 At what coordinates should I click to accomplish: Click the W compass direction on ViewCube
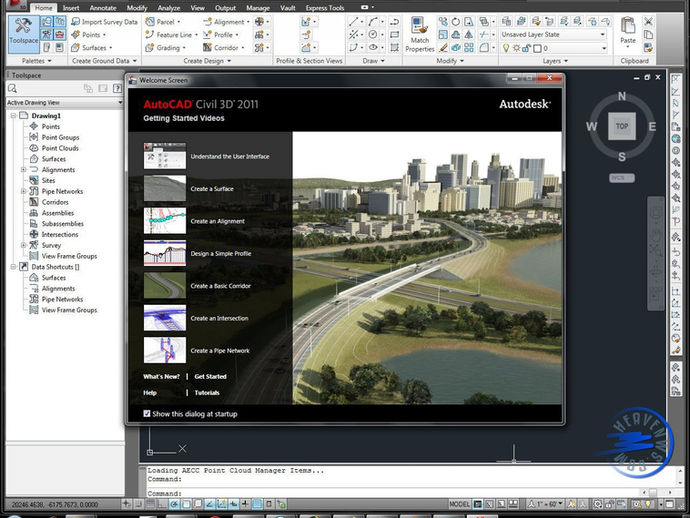591,127
